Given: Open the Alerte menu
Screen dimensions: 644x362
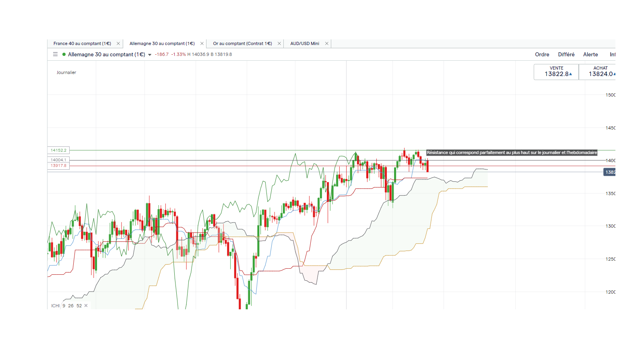Looking at the screenshot, I should pos(590,54).
